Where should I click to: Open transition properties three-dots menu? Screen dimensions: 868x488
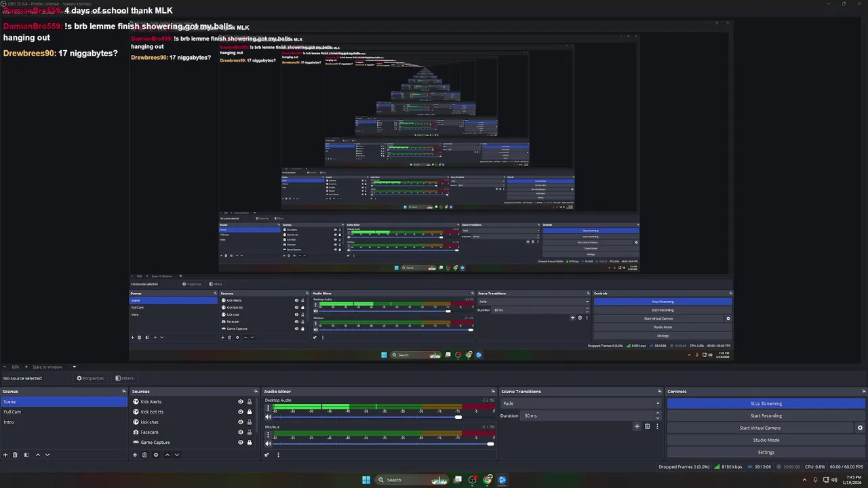657,426
